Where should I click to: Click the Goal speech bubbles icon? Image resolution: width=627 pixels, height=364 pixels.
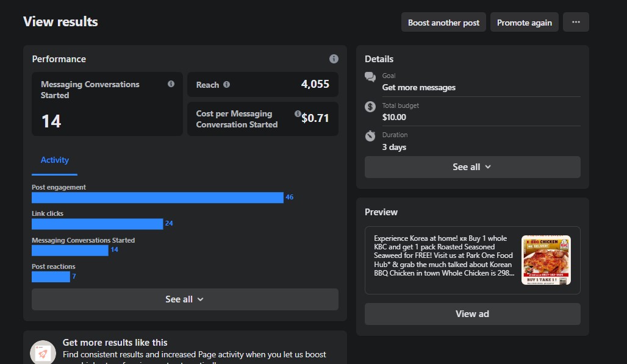pos(370,77)
